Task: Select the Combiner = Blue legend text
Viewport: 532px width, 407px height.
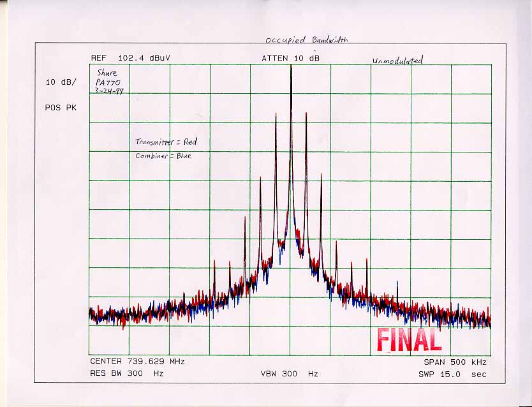Action: 163,156
